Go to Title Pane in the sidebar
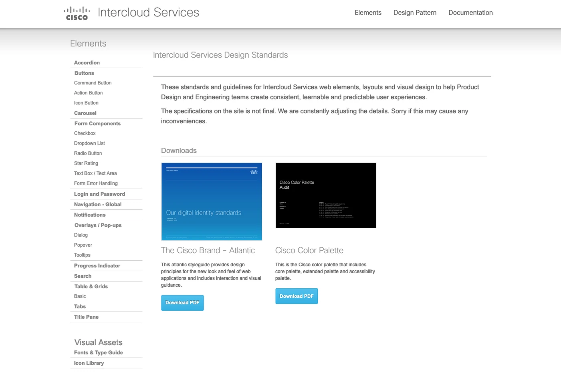Screen dimensions: 561x392 point(86,317)
